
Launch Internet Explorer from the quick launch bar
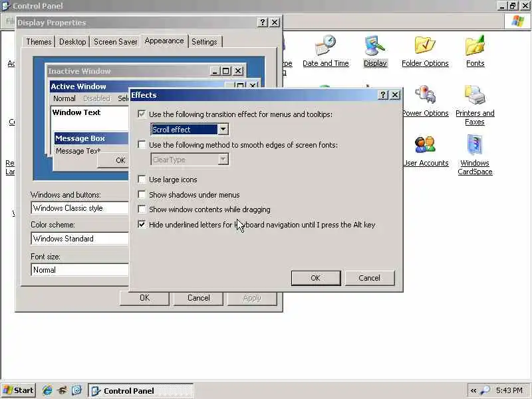47,390
